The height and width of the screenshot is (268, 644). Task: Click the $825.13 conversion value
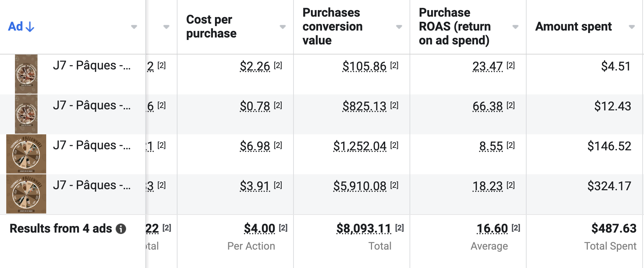point(364,106)
